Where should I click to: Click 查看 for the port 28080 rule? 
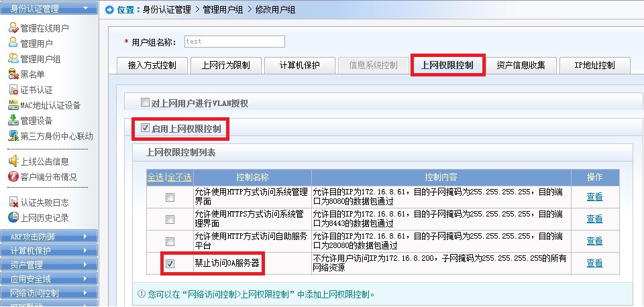(x=595, y=241)
